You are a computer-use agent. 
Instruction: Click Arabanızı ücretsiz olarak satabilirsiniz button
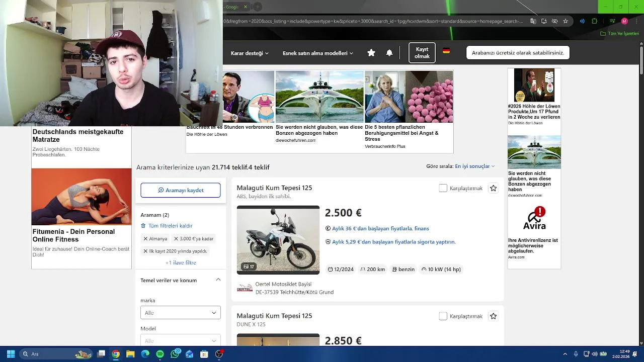tap(518, 53)
